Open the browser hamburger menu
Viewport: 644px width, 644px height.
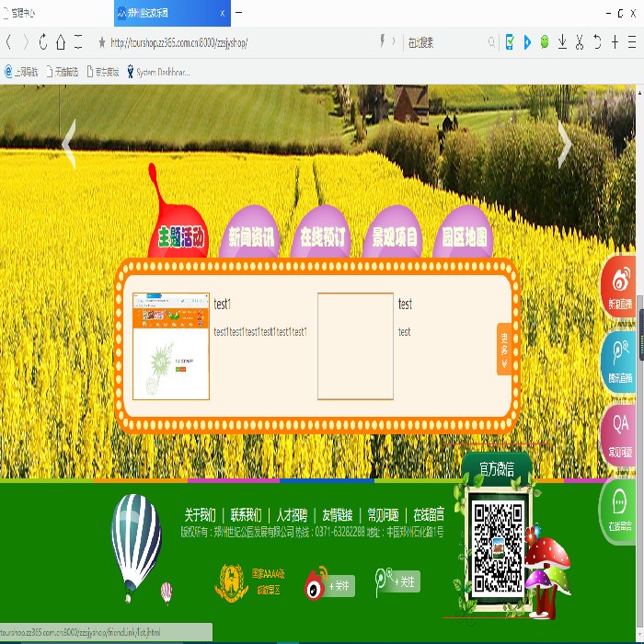[x=632, y=42]
